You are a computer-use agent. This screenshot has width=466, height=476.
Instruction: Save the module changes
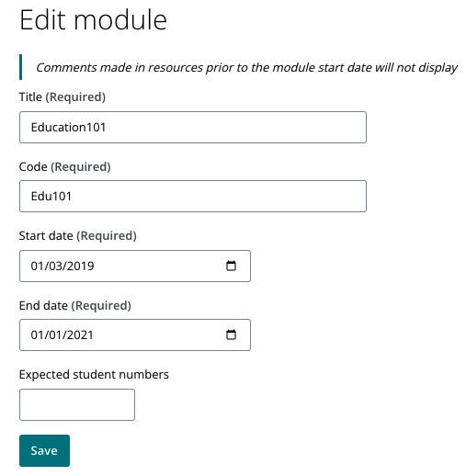44,450
